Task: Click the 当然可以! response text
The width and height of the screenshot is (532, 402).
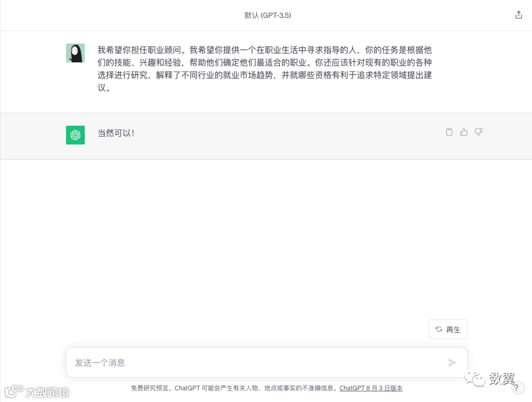Action: 116,133
